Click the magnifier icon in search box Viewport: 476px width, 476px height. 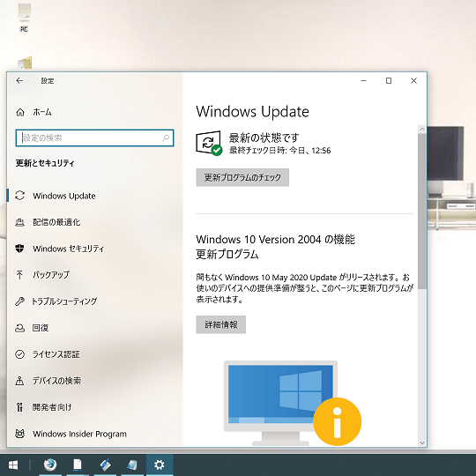click(166, 138)
